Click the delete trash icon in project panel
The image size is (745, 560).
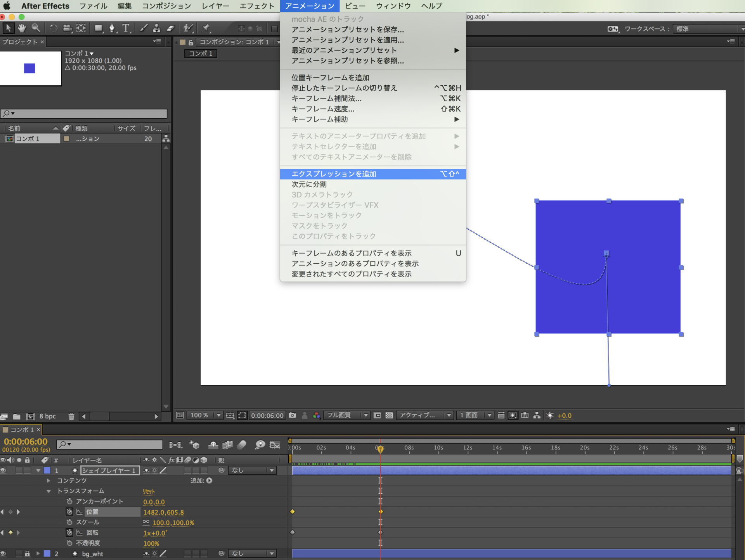71,417
